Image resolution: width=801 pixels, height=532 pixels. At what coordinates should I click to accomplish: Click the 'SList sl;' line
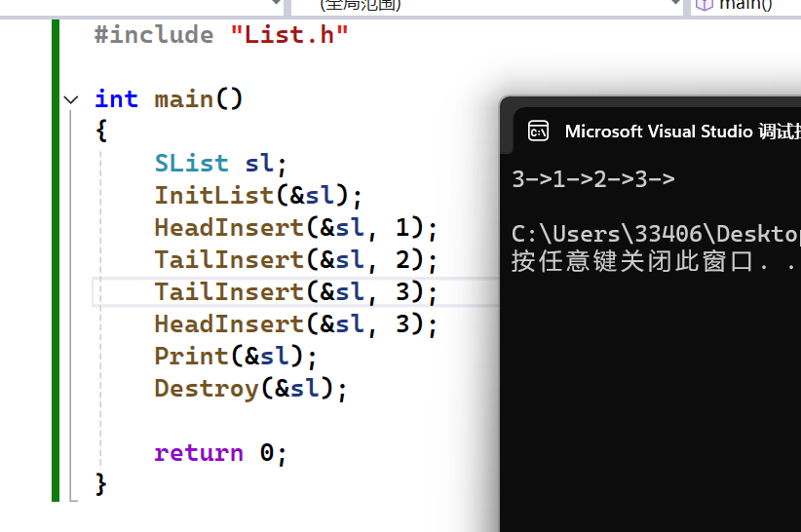tap(220, 164)
